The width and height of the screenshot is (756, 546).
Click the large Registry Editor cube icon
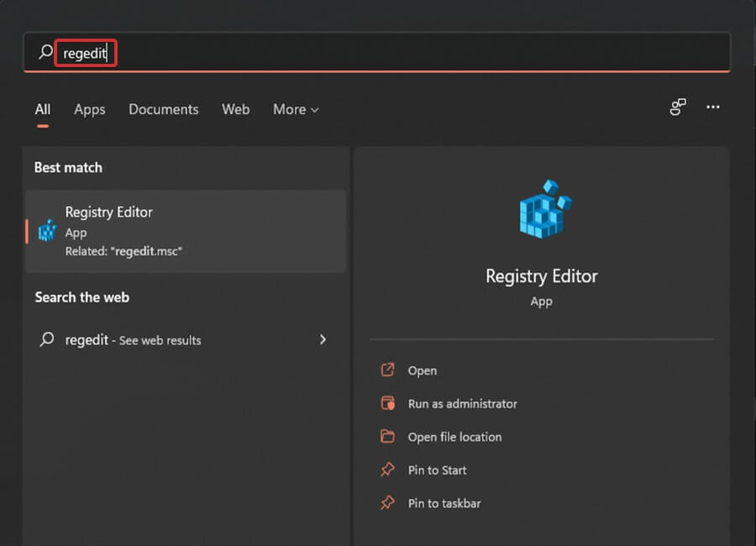pos(542,208)
